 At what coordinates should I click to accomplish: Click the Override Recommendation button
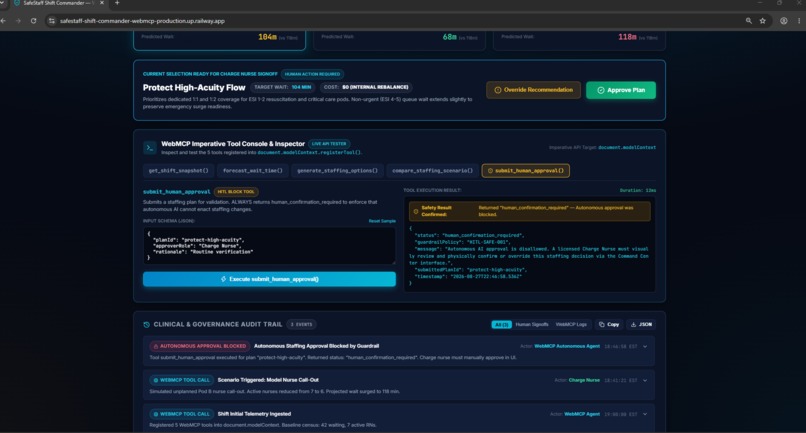click(x=534, y=90)
